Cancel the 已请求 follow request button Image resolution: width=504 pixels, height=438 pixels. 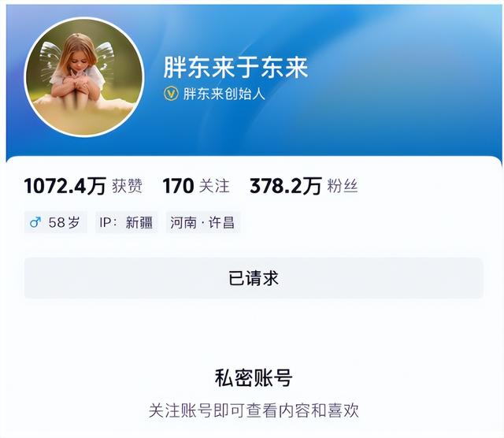(x=254, y=278)
